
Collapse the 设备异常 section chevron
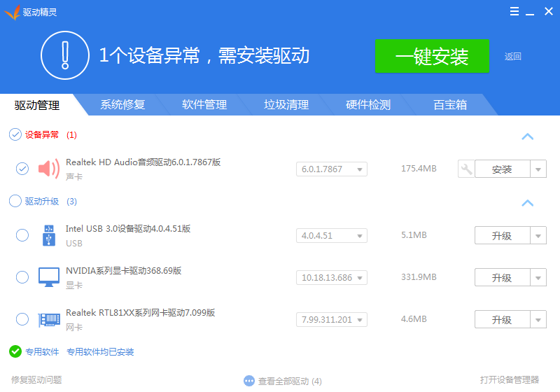528,136
